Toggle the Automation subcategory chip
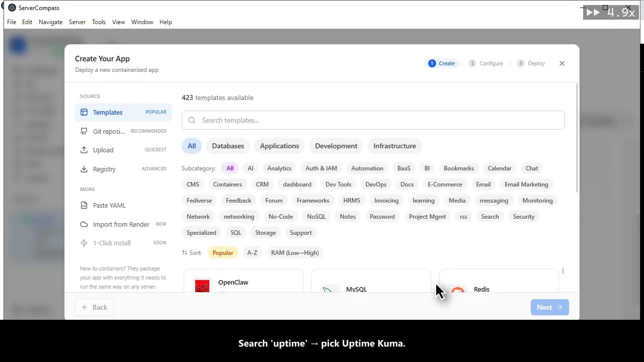This screenshot has width=644, height=362. (367, 168)
